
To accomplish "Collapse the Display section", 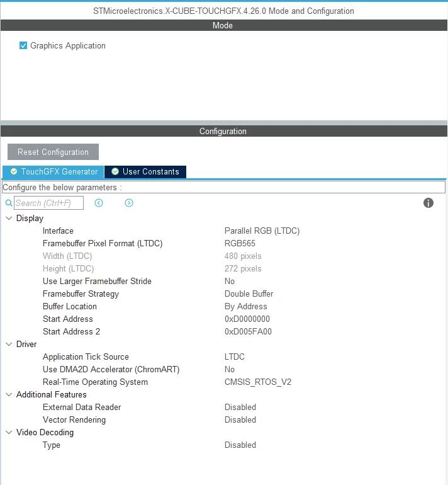I will [x=9, y=218].
